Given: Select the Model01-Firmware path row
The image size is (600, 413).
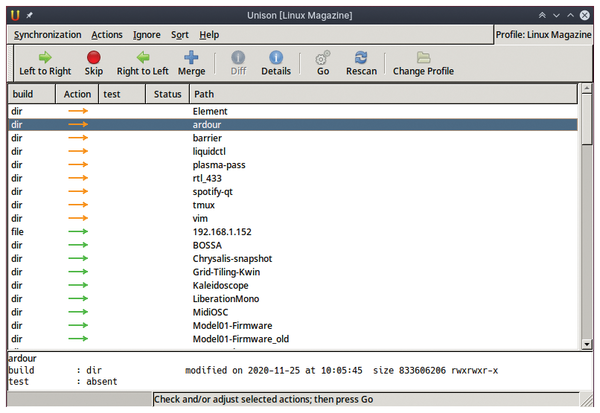Looking at the screenshot, I should point(293,325).
